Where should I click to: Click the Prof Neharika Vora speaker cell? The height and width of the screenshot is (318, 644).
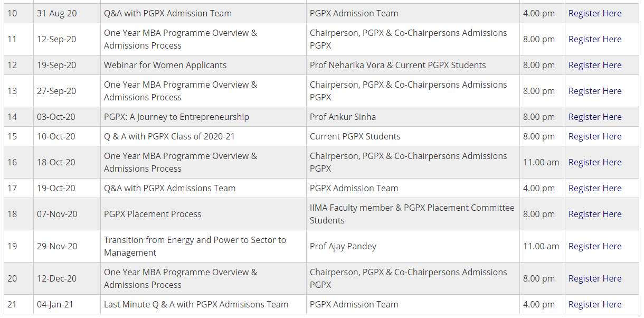pos(397,65)
